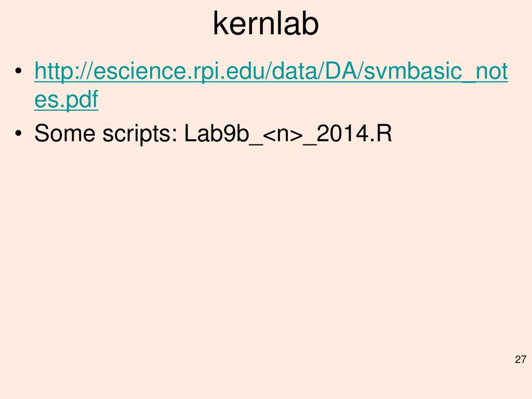
Task: Click the 'http://' start of the link
Action: pos(63,72)
